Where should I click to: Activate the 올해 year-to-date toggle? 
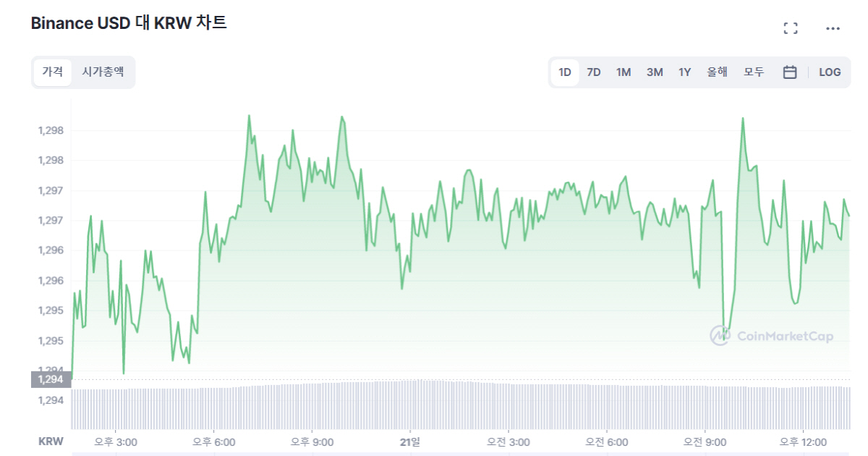717,72
